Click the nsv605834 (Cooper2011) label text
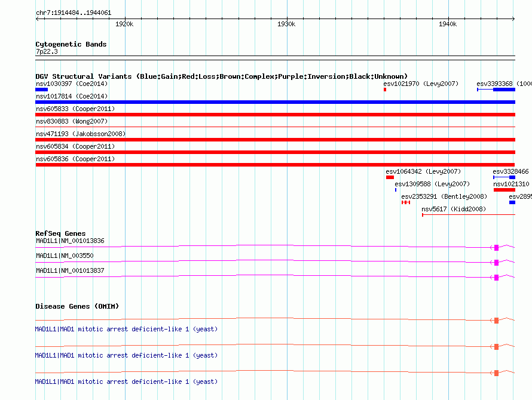The height and width of the screenshot is (400, 532). [x=75, y=146]
